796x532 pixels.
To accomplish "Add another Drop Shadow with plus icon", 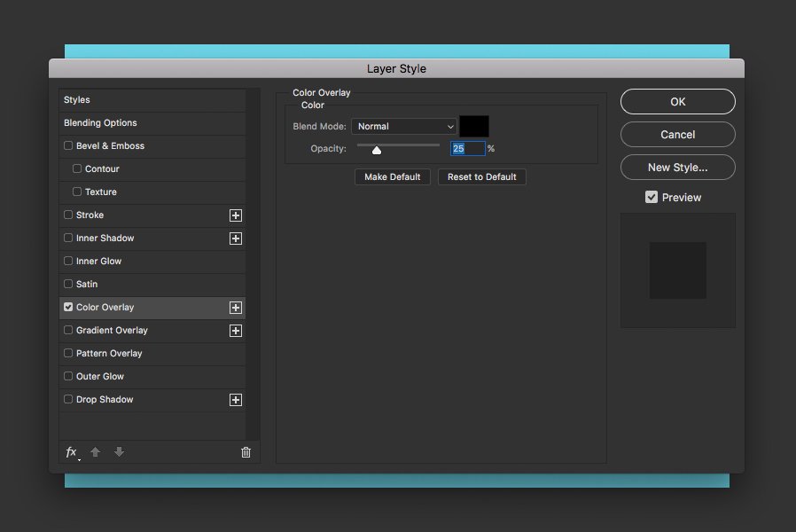I will pos(236,400).
